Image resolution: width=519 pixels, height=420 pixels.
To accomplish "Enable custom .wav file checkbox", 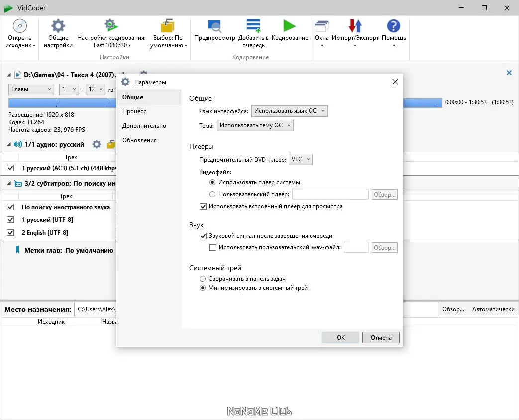I will (x=213, y=247).
